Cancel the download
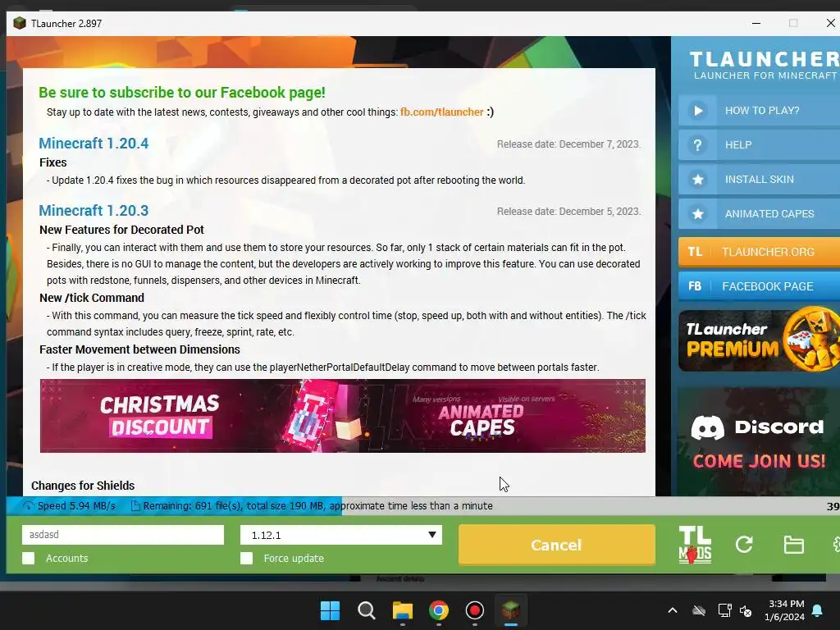The width and height of the screenshot is (840, 630). (557, 545)
